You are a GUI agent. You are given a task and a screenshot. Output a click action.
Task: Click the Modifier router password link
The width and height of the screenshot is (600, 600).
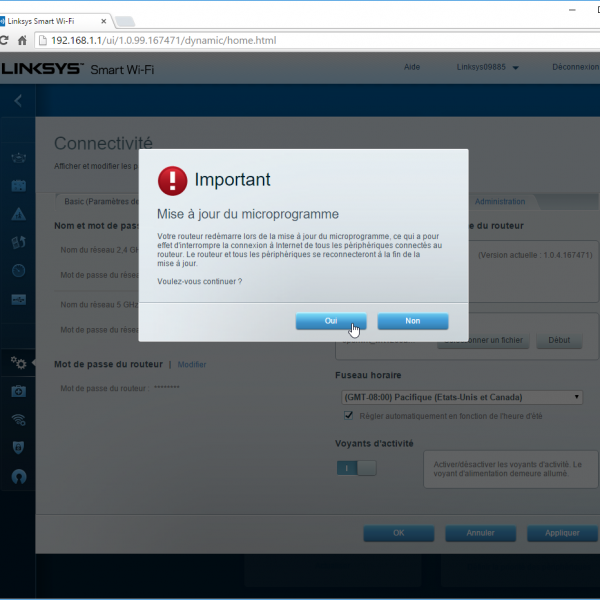tap(191, 365)
